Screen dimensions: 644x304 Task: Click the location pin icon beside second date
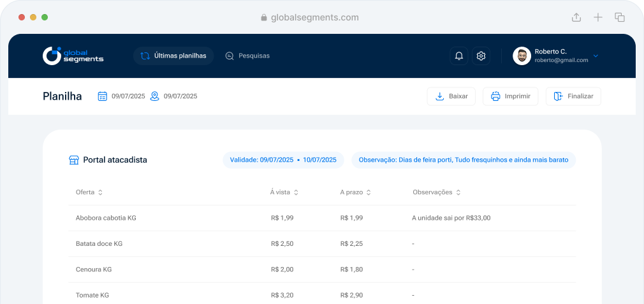(154, 96)
